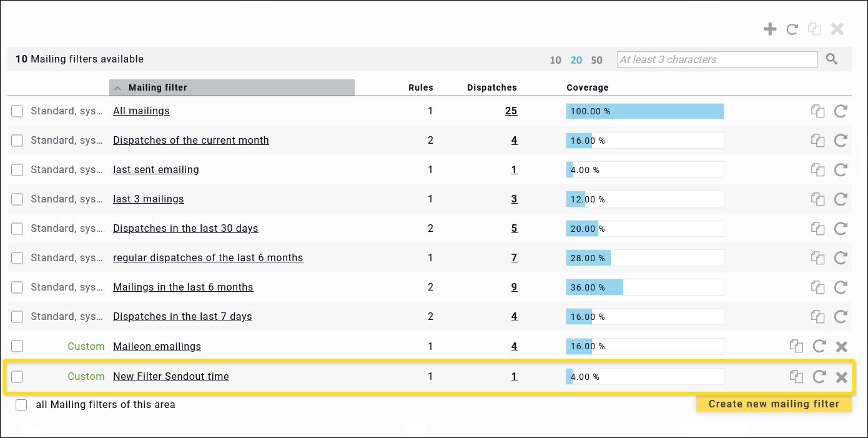This screenshot has width=868, height=438.
Task: Click the refresh icon in the top toolbar
Action: (x=792, y=29)
